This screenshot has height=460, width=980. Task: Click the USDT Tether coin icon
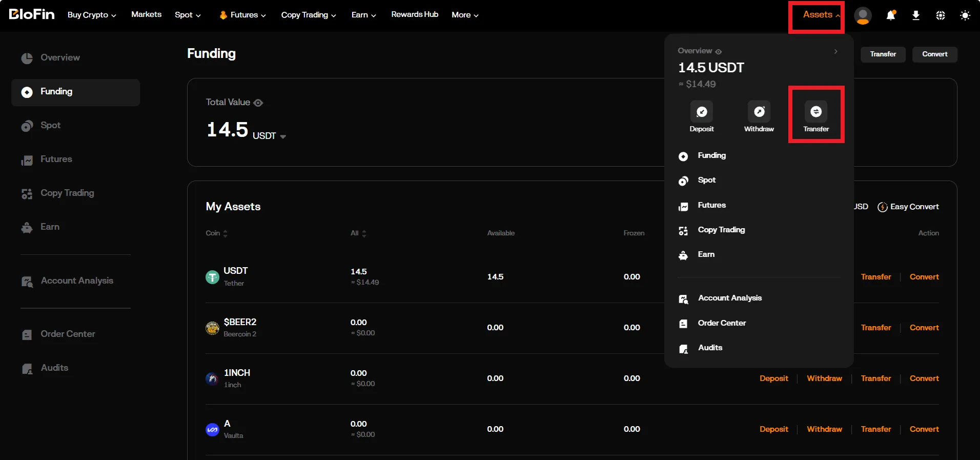tap(212, 277)
